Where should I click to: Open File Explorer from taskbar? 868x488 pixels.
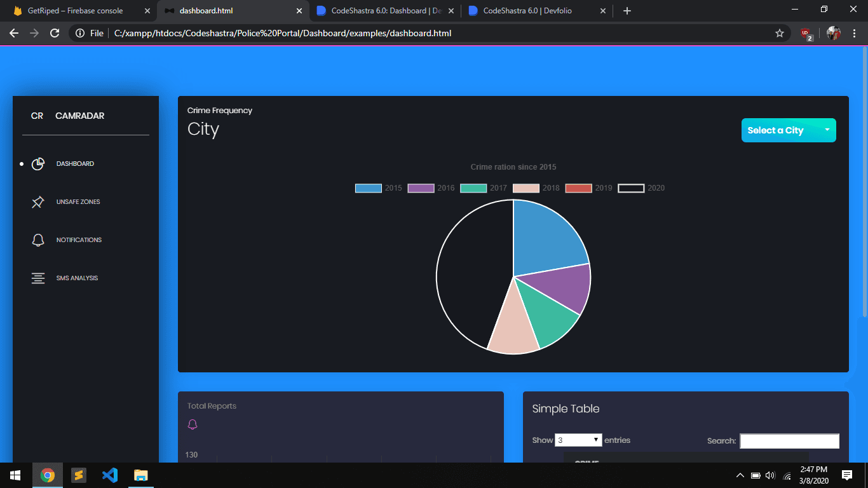point(141,475)
